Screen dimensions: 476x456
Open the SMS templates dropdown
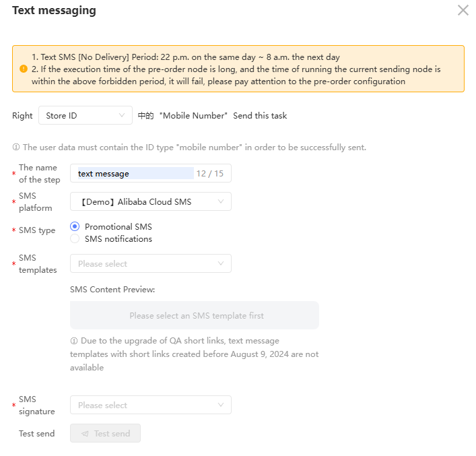(150, 263)
